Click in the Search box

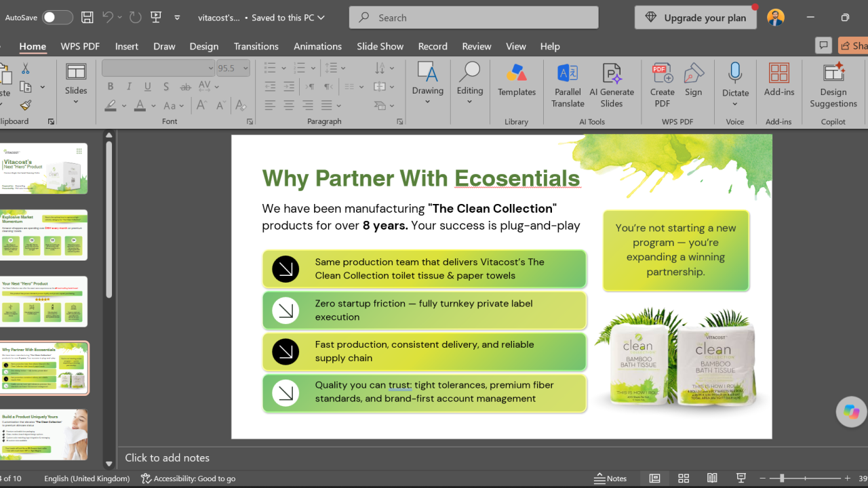pos(473,18)
